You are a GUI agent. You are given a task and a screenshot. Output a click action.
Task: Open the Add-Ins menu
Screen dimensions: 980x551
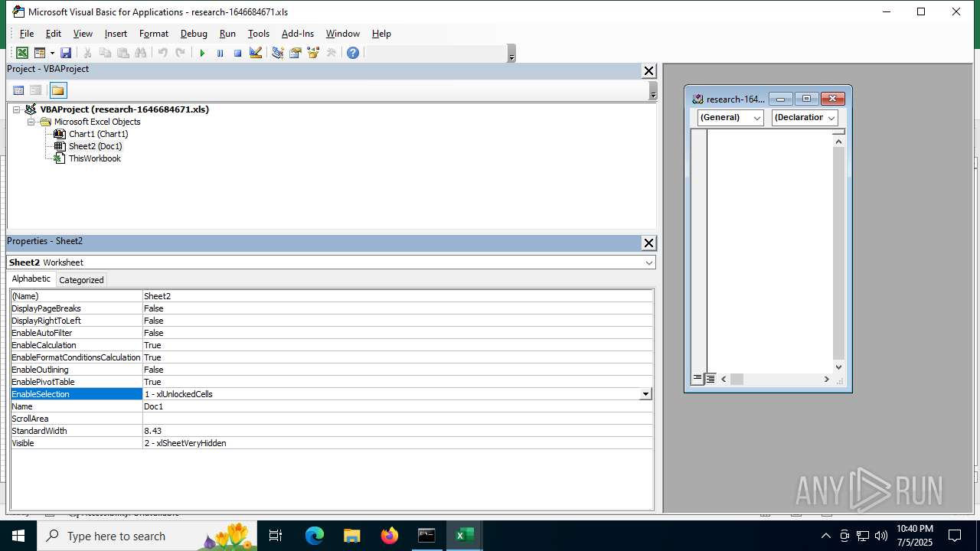[298, 34]
